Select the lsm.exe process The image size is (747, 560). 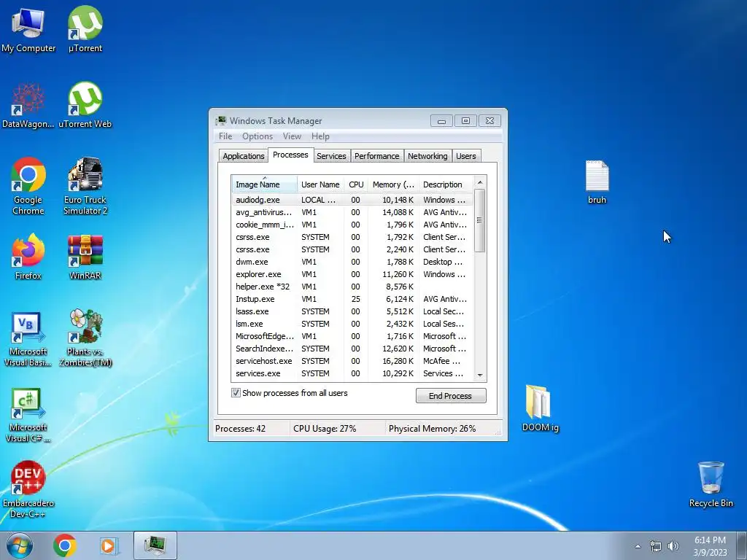click(352, 324)
